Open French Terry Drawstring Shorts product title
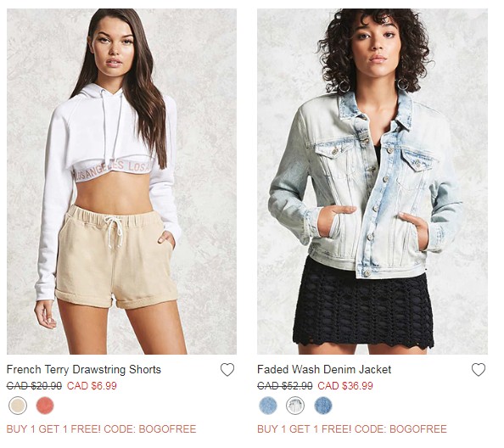The image size is (504, 448). point(83,370)
